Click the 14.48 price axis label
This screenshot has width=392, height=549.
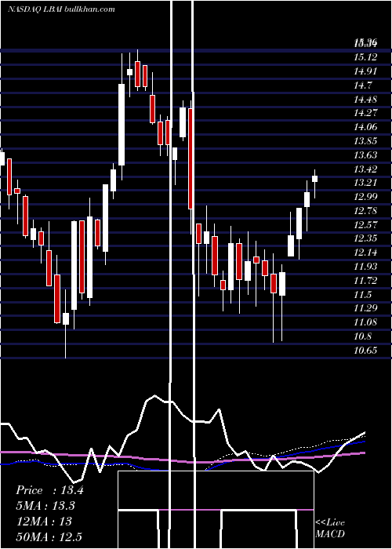[365, 99]
